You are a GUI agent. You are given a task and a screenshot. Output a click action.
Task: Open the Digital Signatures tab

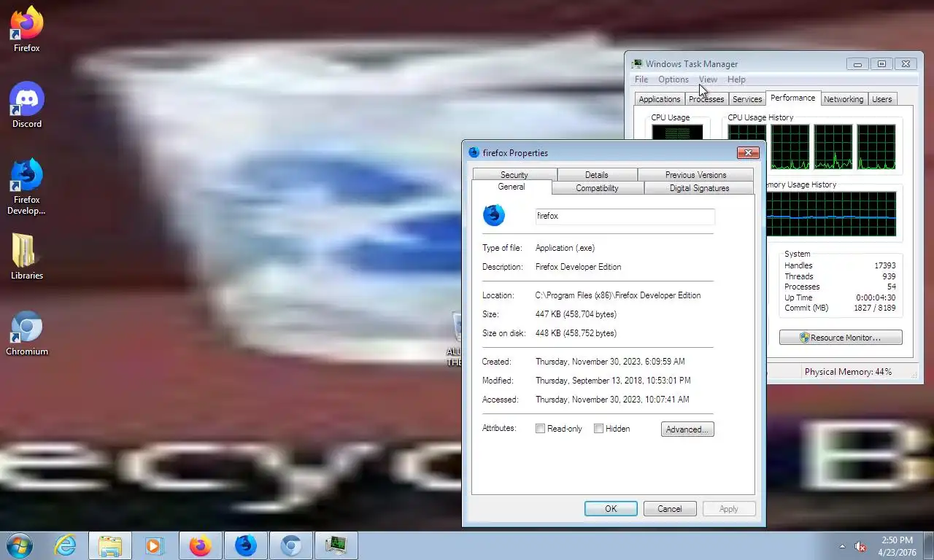699,188
